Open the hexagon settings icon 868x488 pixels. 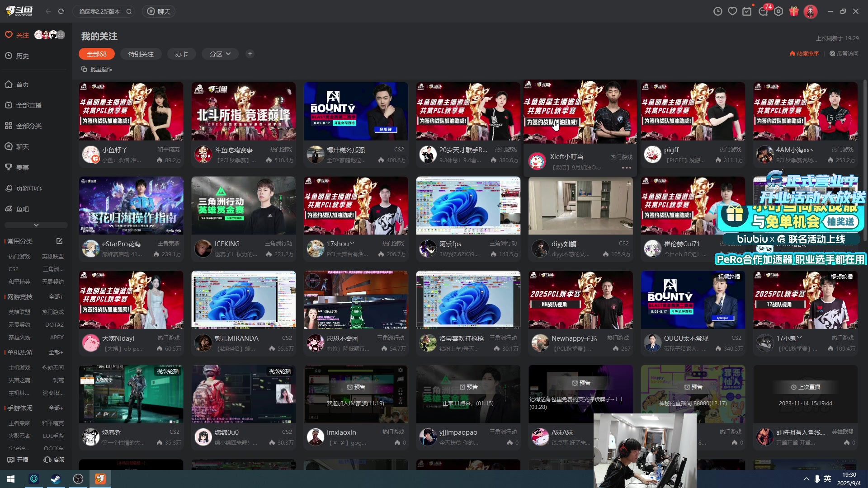tap(778, 11)
